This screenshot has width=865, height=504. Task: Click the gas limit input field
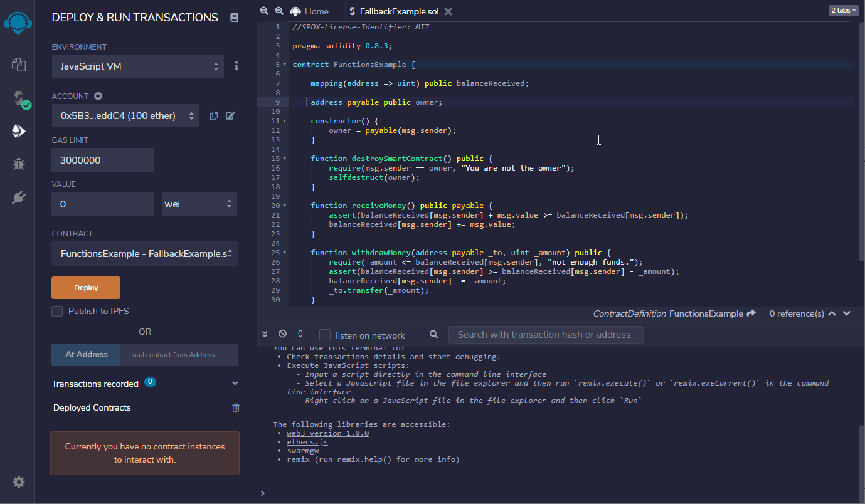103,160
